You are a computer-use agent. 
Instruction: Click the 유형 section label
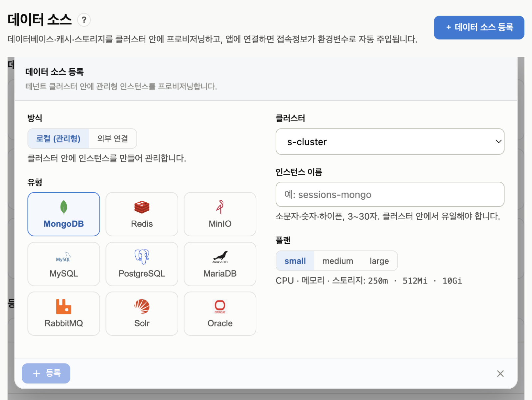point(35,182)
